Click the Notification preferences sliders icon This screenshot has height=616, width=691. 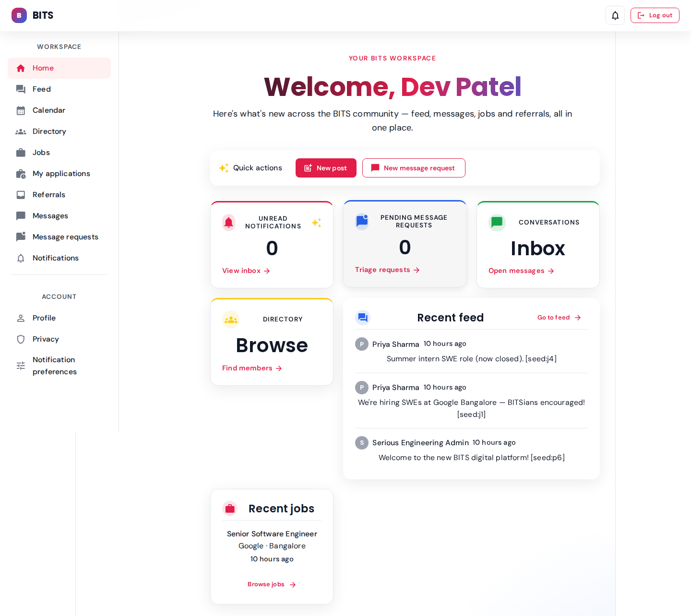[x=21, y=366]
